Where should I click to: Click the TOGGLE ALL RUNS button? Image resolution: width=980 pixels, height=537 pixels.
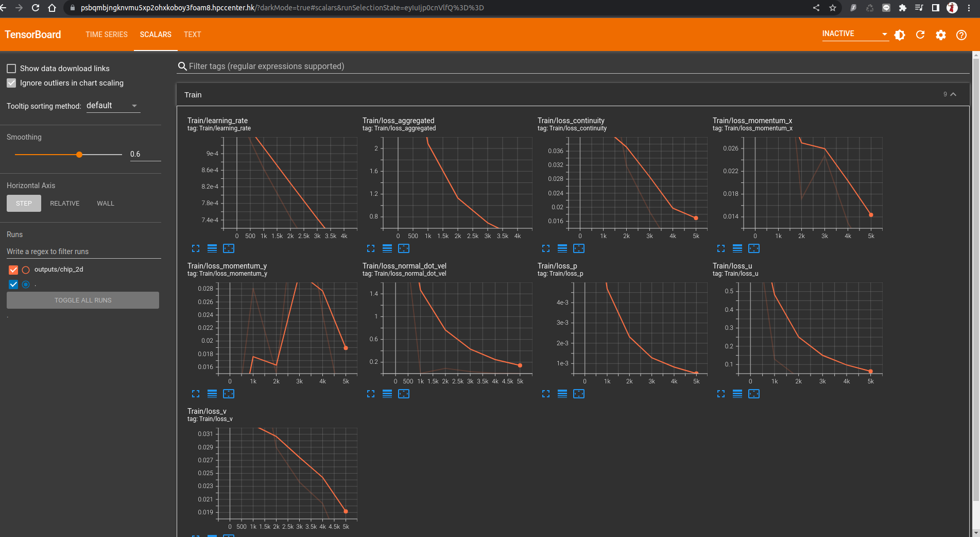tap(83, 300)
